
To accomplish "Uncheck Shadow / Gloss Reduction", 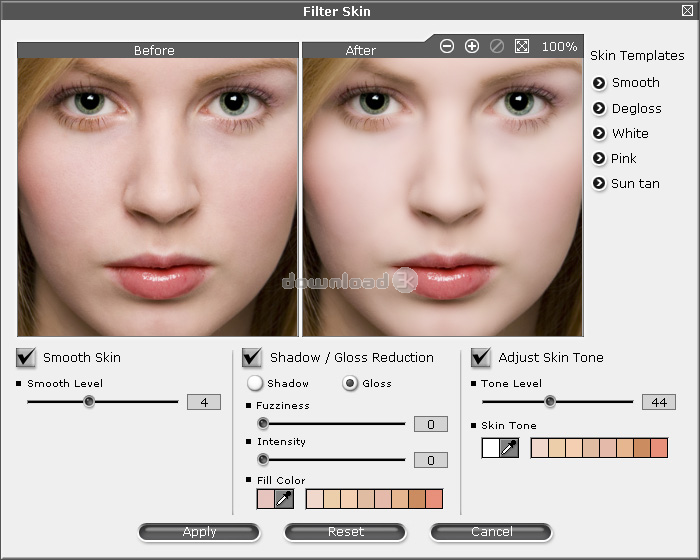I will coord(252,357).
